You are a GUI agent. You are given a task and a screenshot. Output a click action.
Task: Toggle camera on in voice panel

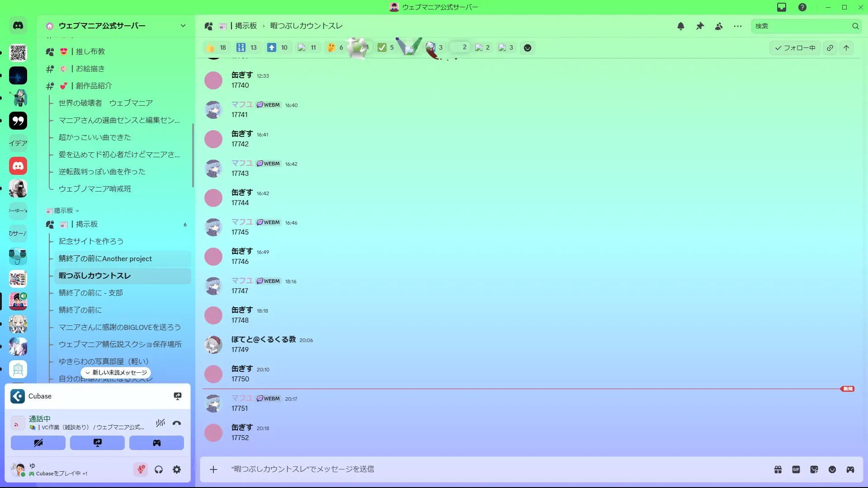coord(38,443)
